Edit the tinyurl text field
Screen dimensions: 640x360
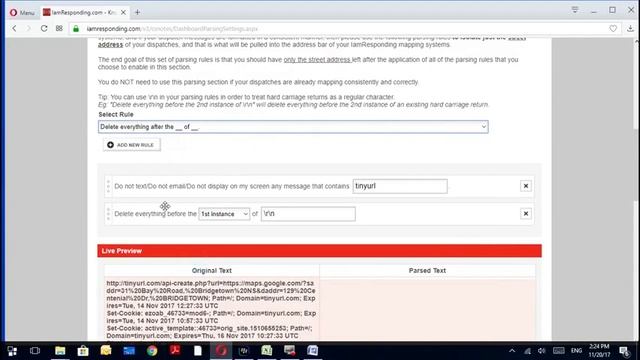(400, 186)
